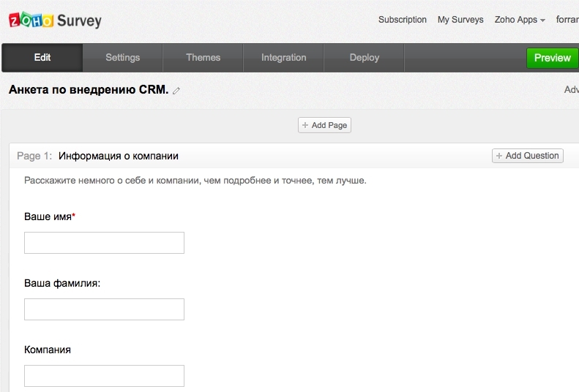Click the green Preview button
The image size is (579, 392).
553,58
